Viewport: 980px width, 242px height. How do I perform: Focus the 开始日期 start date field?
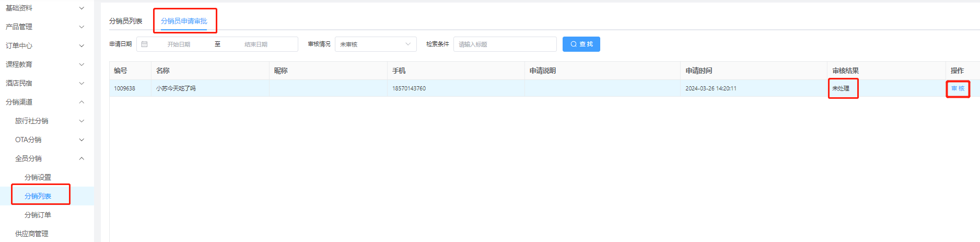pos(179,44)
